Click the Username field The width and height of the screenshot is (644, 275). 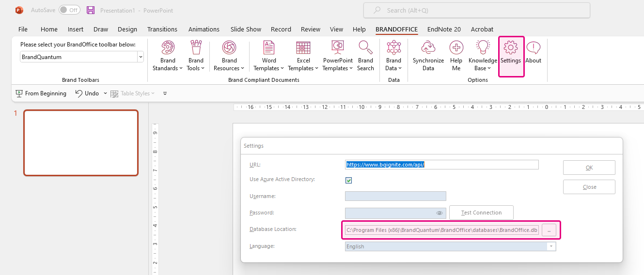pos(395,196)
